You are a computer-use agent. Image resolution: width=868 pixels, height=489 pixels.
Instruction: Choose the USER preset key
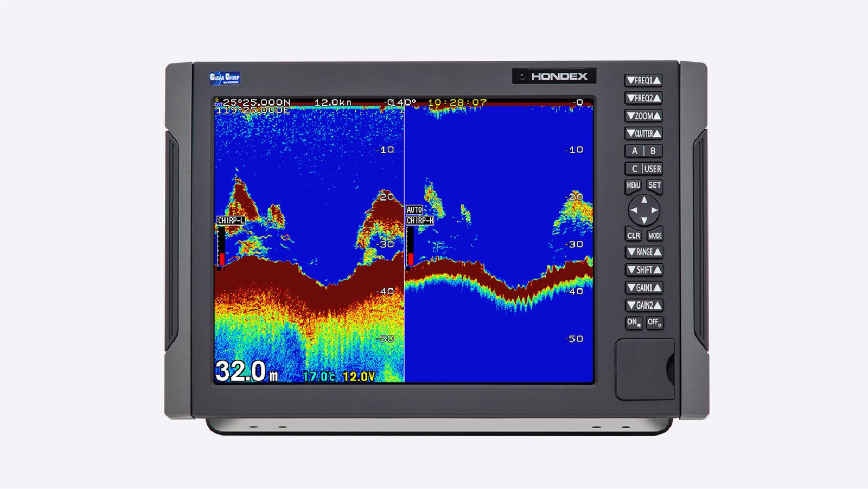click(x=653, y=169)
